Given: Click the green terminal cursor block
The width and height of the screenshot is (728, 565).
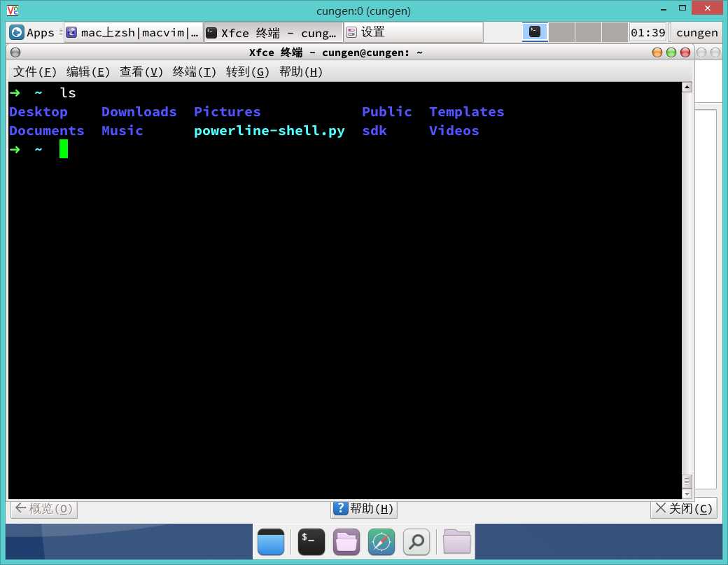Looking at the screenshot, I should click(x=64, y=149).
